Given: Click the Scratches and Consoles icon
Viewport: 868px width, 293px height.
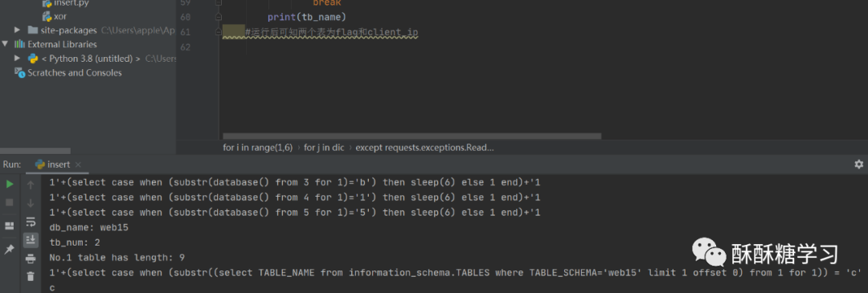Looking at the screenshot, I should coord(19,72).
